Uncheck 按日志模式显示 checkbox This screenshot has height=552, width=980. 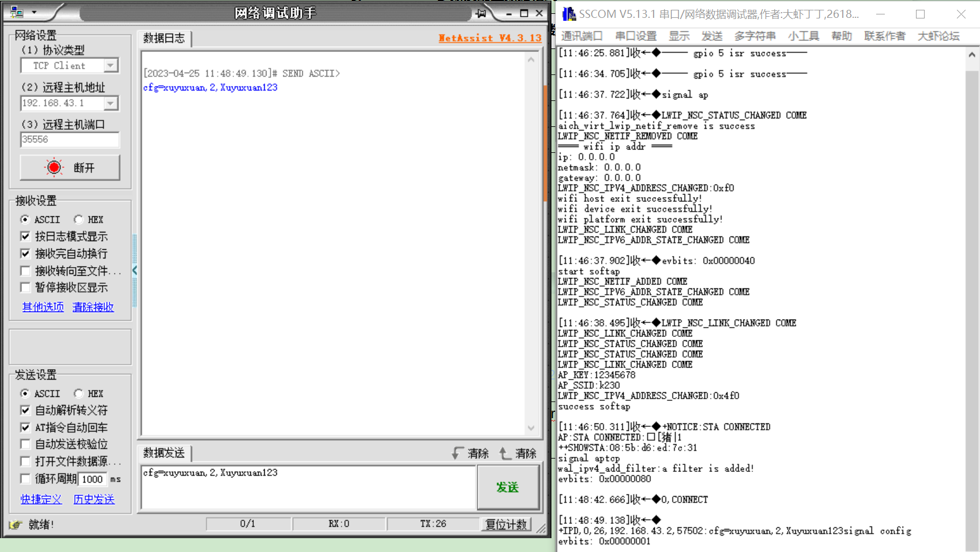click(25, 236)
